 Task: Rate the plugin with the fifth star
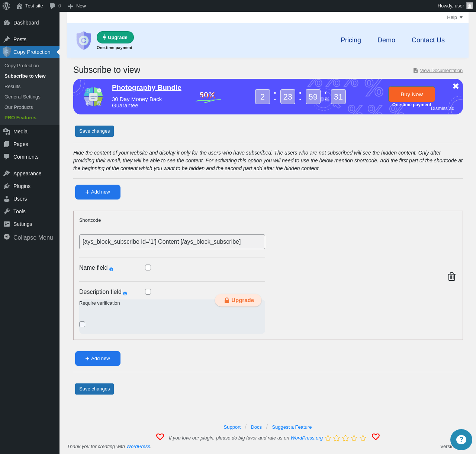coord(363,438)
